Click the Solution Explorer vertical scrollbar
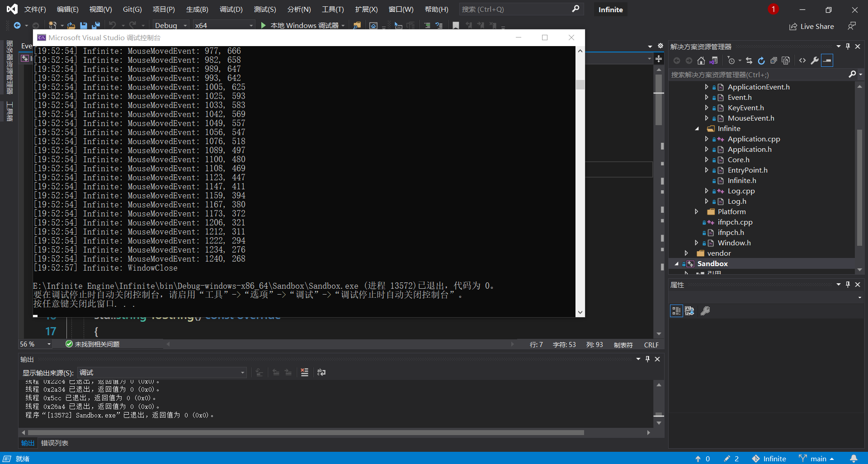 859,187
